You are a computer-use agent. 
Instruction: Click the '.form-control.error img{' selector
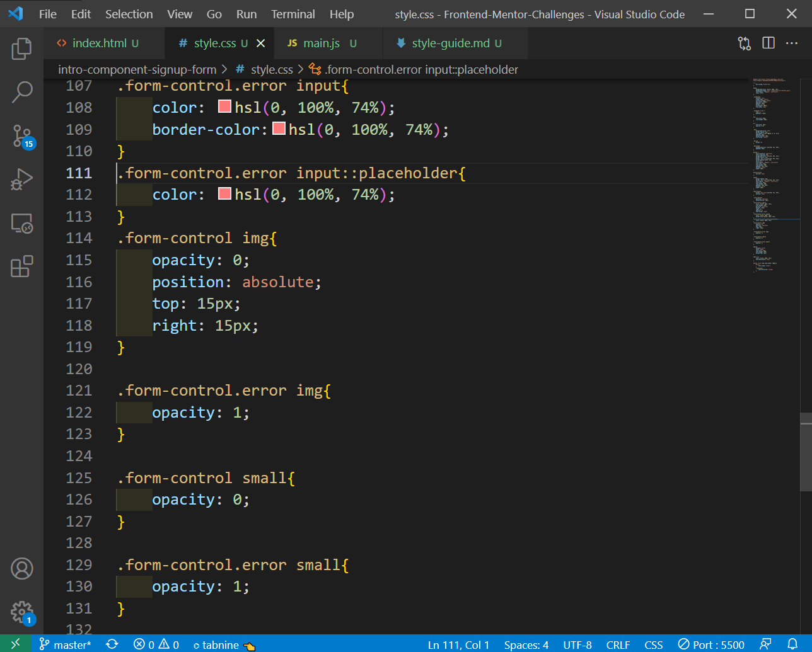[224, 391]
